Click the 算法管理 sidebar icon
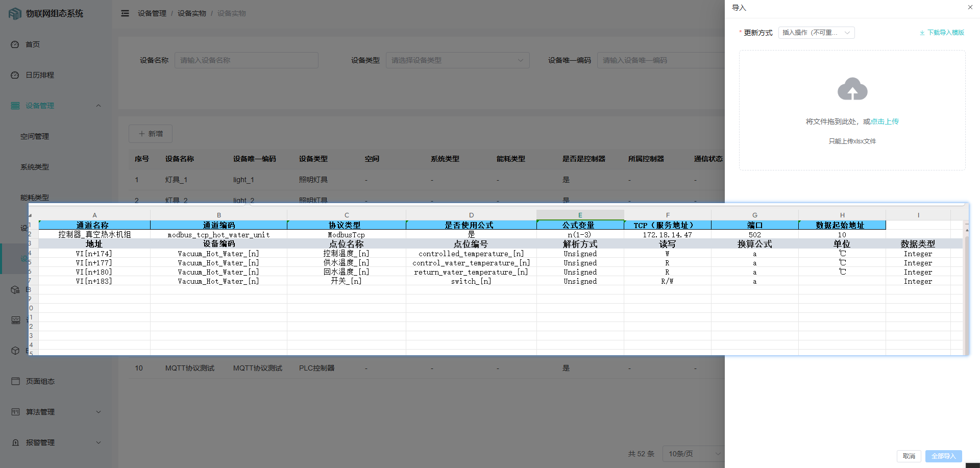Image resolution: width=980 pixels, height=468 pixels. [15, 412]
